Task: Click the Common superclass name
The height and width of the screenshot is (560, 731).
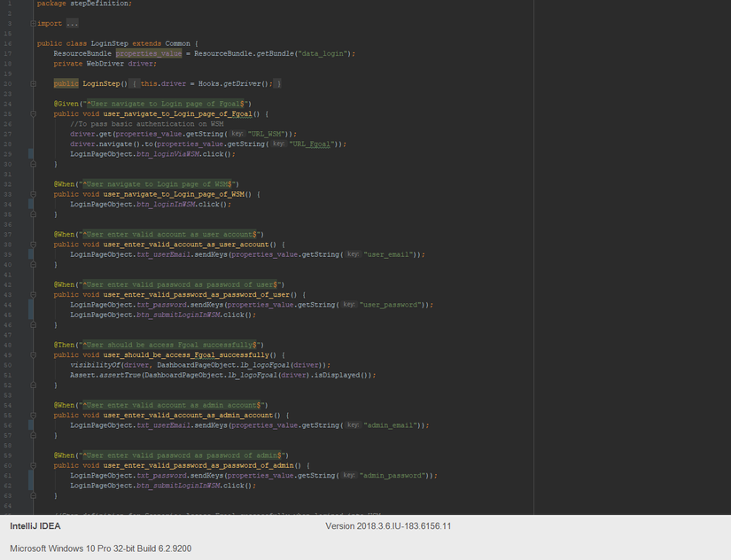Action: coord(177,43)
